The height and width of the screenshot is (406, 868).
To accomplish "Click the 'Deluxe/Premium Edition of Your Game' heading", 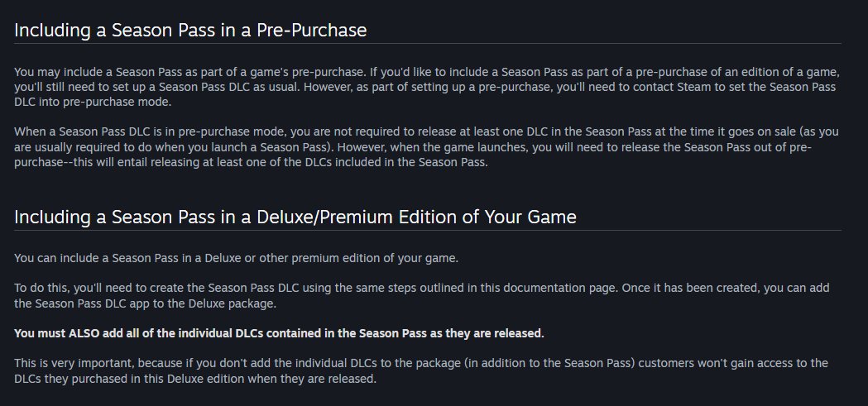I will (x=295, y=217).
